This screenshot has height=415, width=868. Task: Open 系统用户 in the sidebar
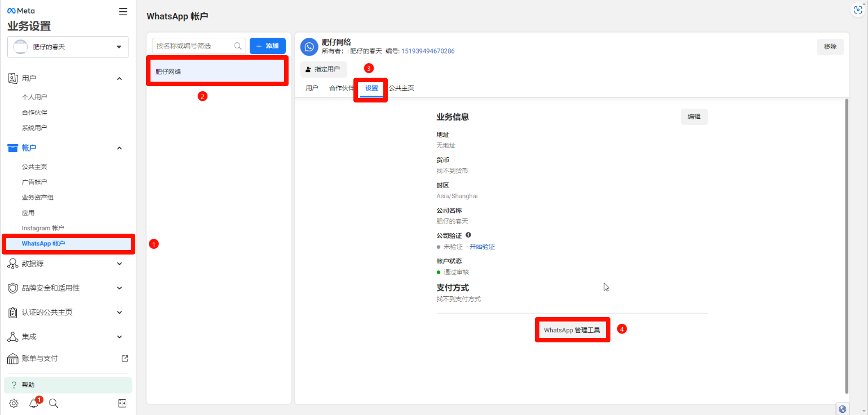point(34,128)
